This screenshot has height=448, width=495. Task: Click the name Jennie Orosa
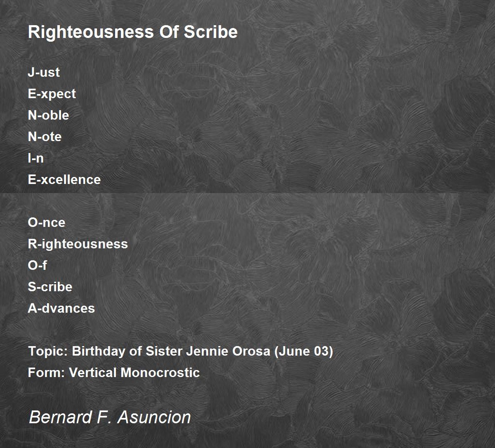230,351
